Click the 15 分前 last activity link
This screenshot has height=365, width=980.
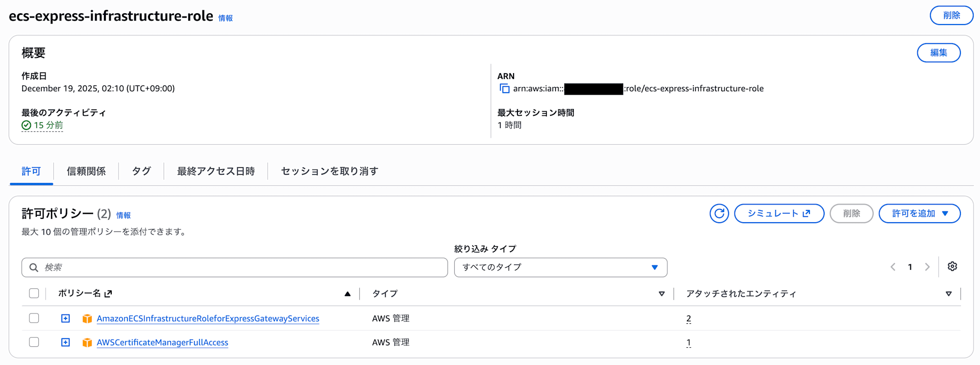[x=48, y=125]
